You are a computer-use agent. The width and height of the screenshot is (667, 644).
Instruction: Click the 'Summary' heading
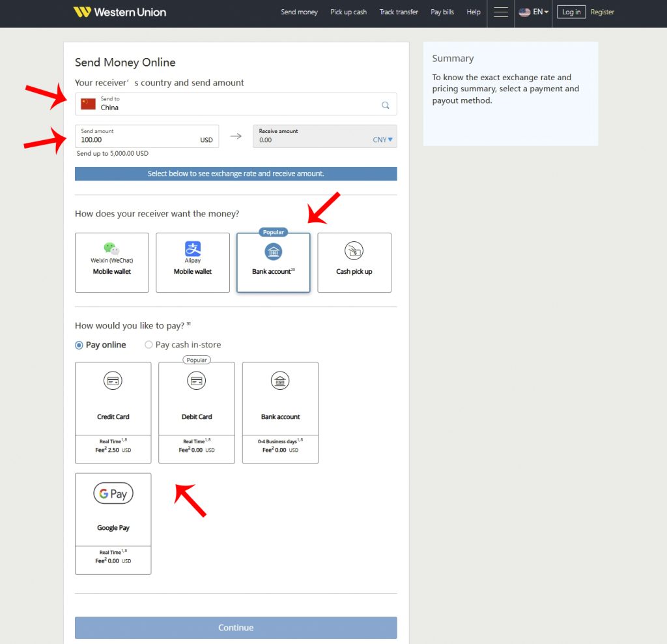[453, 58]
